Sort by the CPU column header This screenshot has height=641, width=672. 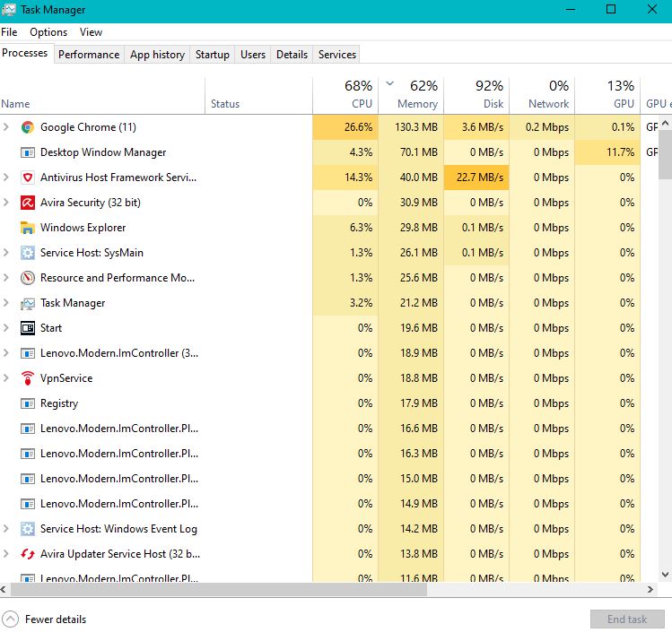tap(345, 95)
